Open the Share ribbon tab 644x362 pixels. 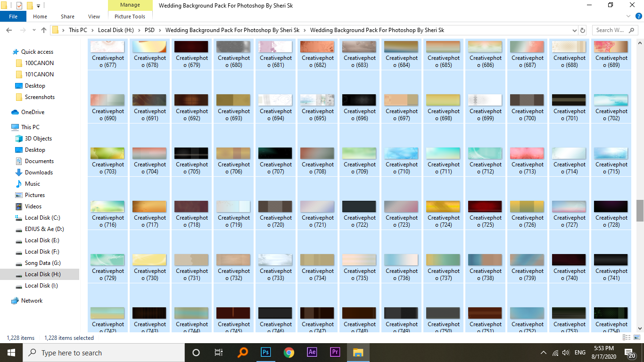point(67,16)
